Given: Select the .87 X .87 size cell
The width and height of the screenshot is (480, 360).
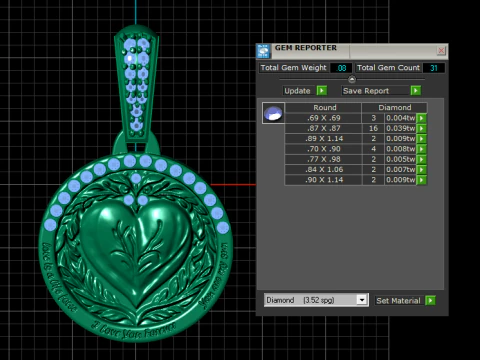Looking at the screenshot, I should pos(324,128).
